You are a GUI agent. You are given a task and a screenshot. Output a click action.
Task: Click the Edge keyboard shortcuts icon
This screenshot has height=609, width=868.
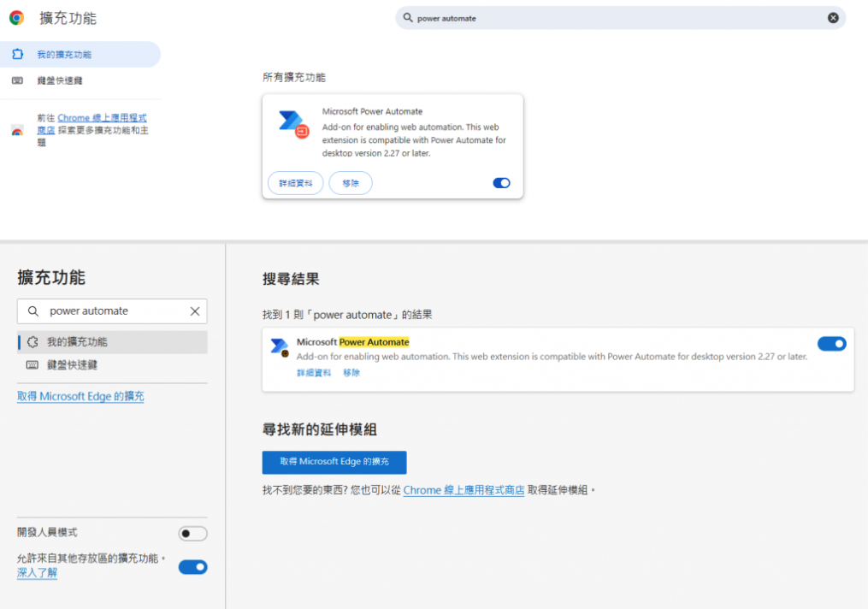click(x=32, y=365)
